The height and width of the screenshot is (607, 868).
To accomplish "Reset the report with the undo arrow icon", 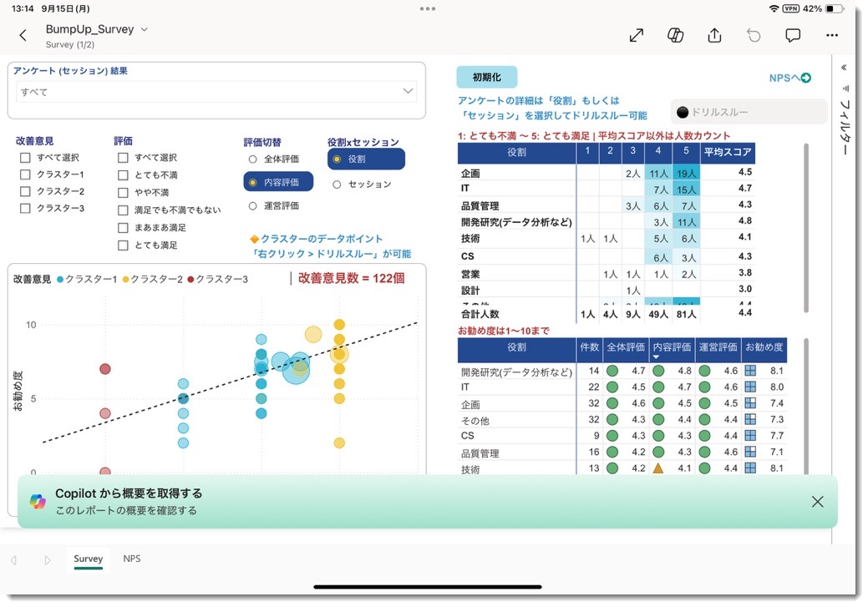I will [x=753, y=35].
